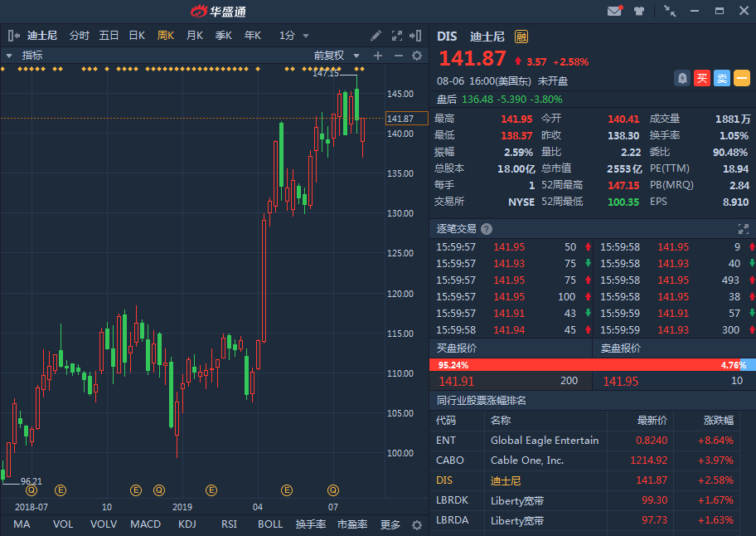Click the bid ask ratio bar
Screen dimensions: 756x536
click(593, 365)
